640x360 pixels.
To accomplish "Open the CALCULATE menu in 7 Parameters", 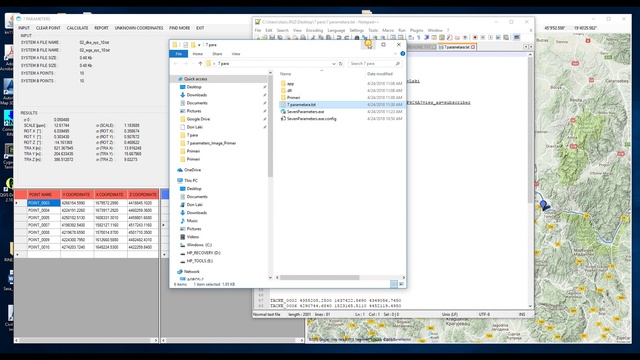I will (x=78, y=28).
